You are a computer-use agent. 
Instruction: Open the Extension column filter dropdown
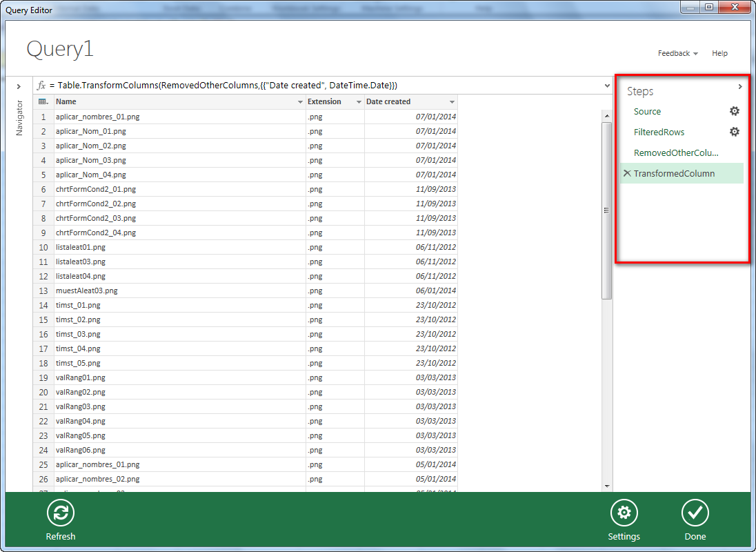pos(359,101)
